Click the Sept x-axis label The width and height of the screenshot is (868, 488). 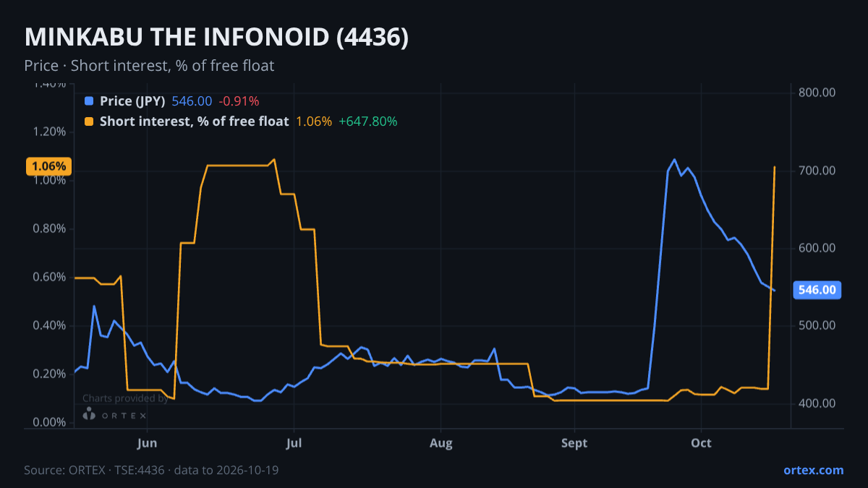[x=574, y=442]
